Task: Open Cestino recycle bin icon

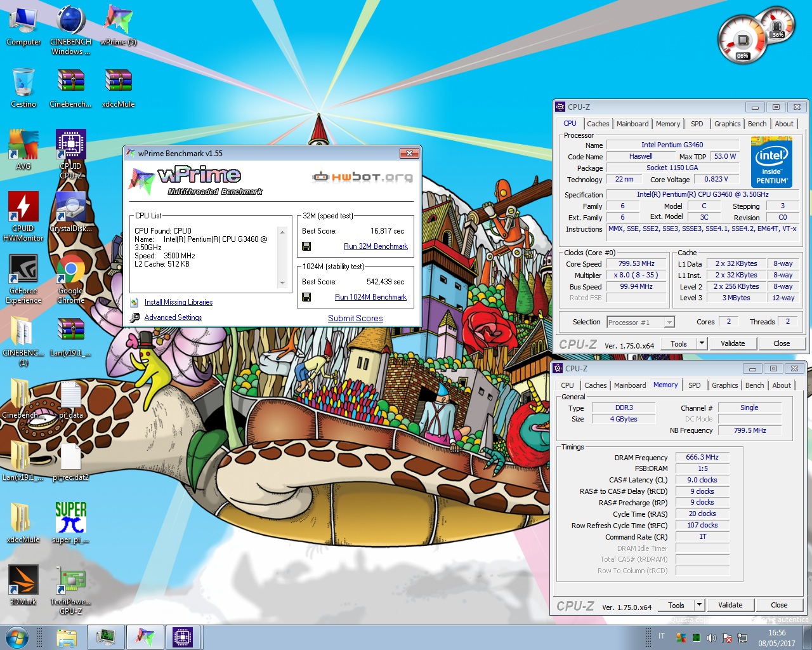Action: (x=23, y=88)
